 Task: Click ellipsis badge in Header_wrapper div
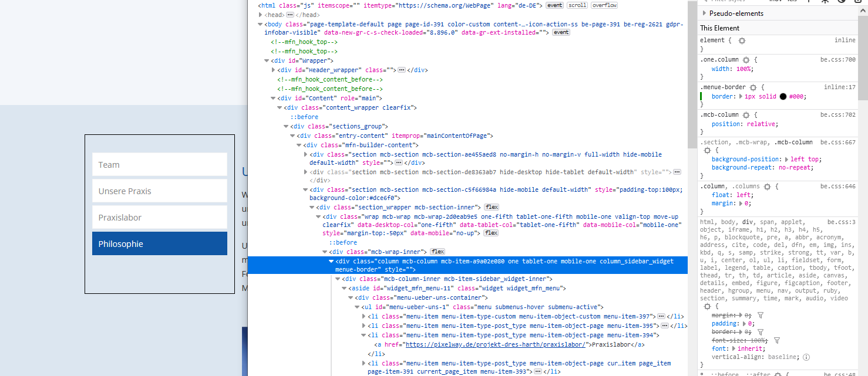point(402,70)
